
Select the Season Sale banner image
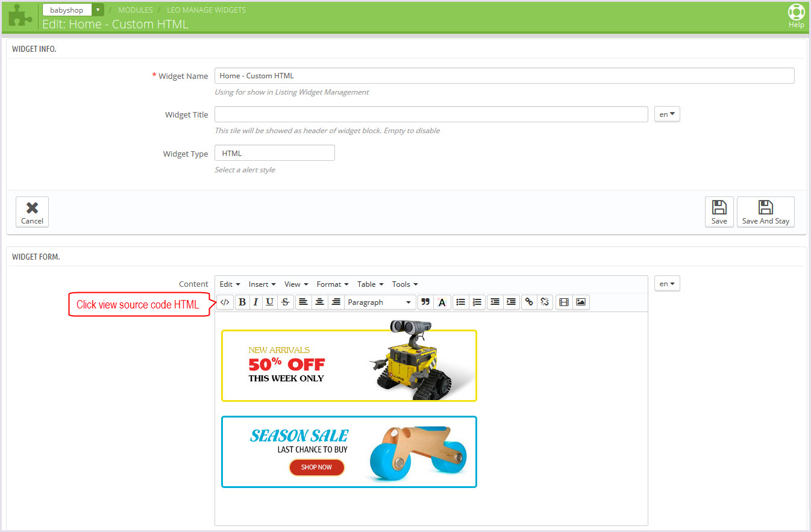coord(349,451)
